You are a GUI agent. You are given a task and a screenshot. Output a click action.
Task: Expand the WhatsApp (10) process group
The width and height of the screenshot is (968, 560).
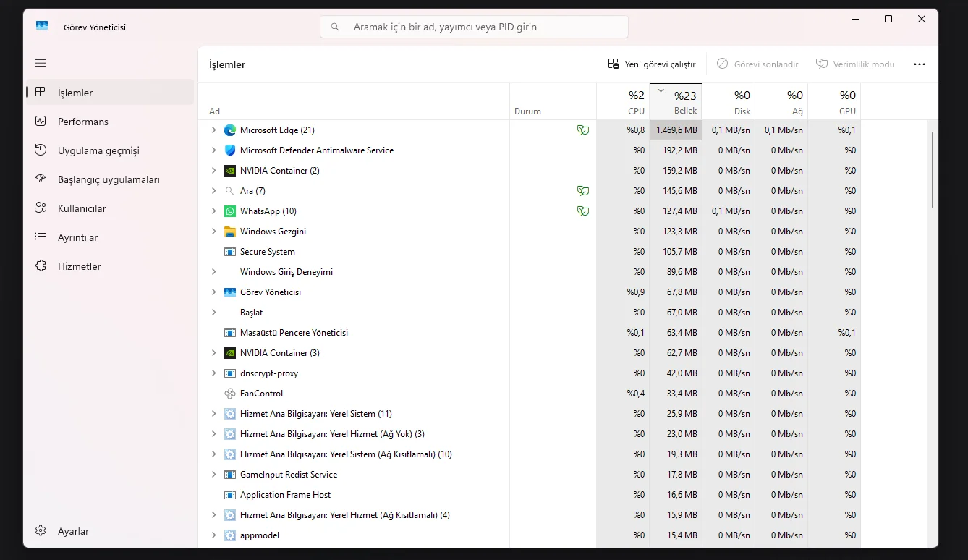pos(213,211)
